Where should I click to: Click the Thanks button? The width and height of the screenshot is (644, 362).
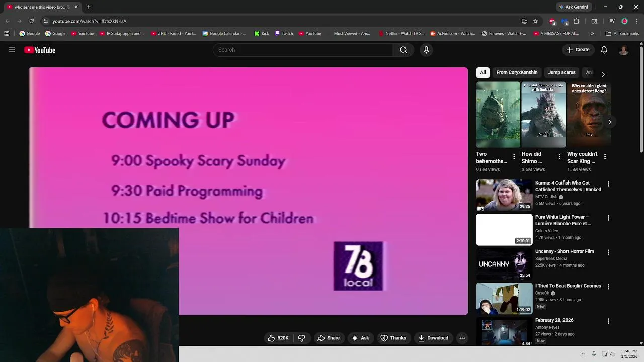(x=393, y=338)
